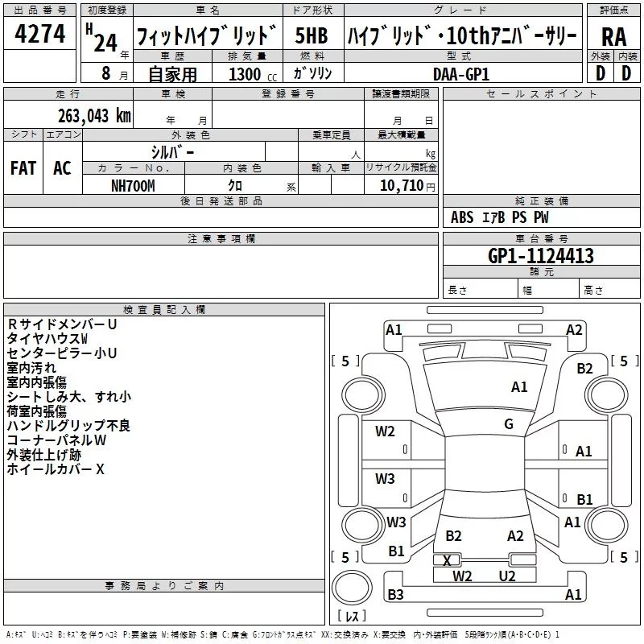This screenshot has height=644, width=644.
Task: Click the 検査員記入欄 header
Action: (x=164, y=310)
